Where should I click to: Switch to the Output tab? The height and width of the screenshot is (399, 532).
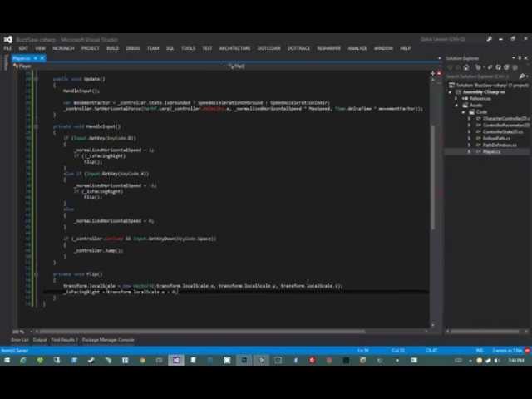click(40, 340)
